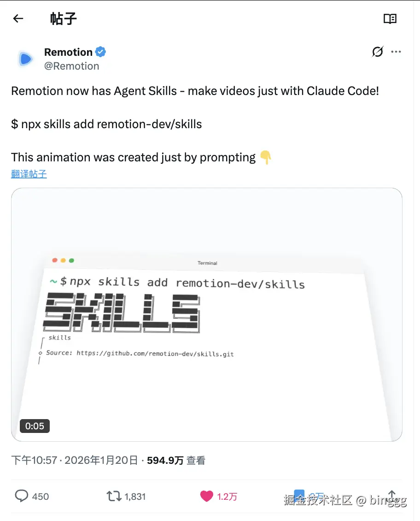
Task: View the 594.9万 查看 view count
Action: coord(176,460)
